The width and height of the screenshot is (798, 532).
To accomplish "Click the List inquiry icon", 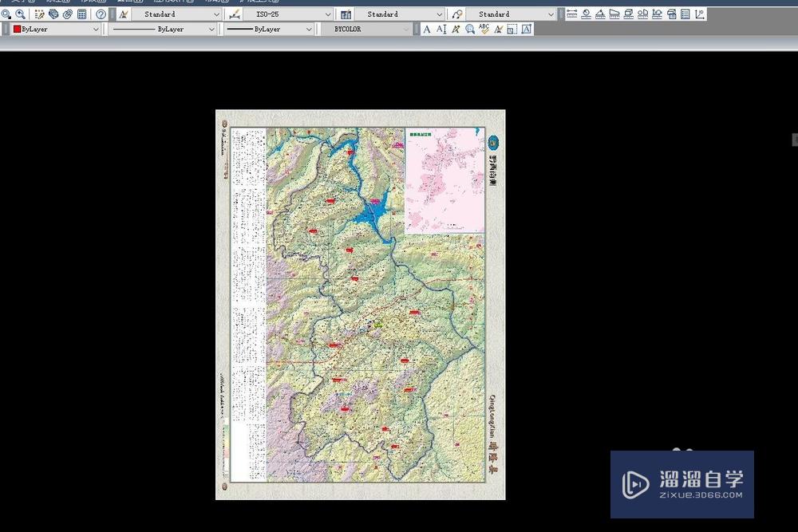I will [x=685, y=14].
